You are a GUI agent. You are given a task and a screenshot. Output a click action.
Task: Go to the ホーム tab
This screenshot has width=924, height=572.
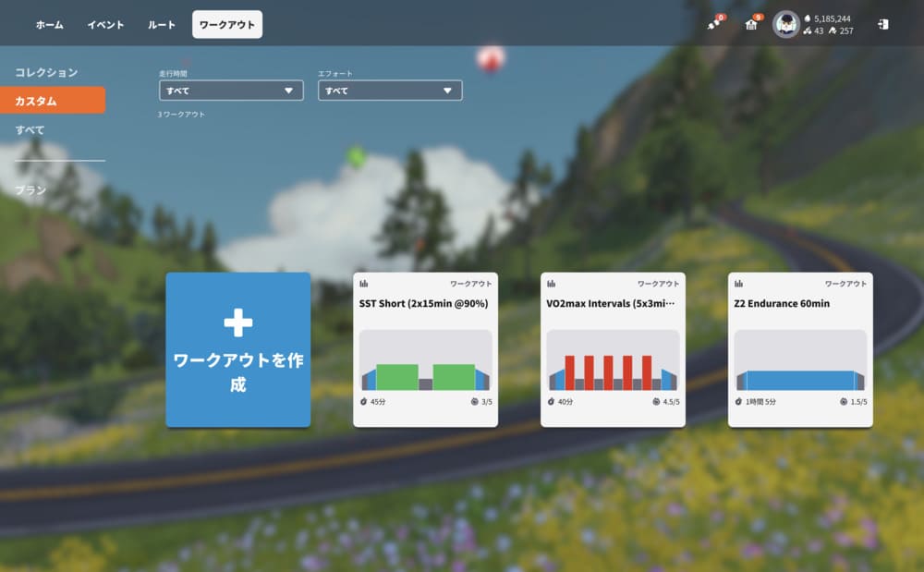[x=50, y=25]
